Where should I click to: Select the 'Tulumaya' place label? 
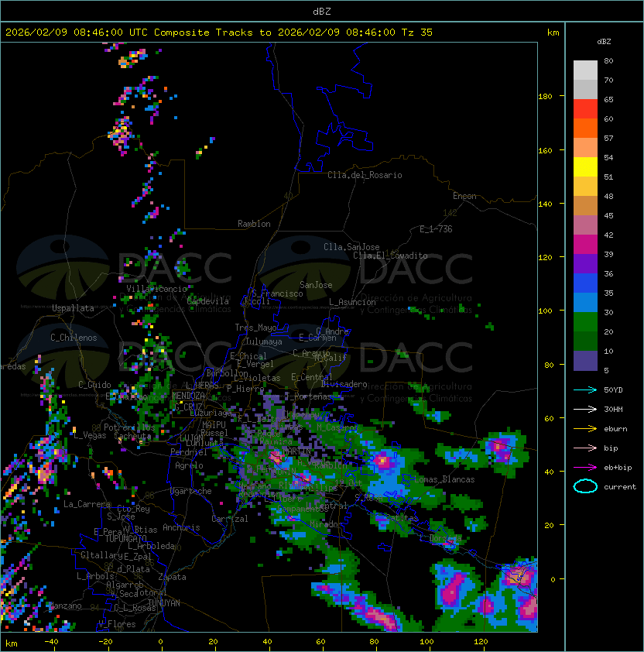point(264,341)
